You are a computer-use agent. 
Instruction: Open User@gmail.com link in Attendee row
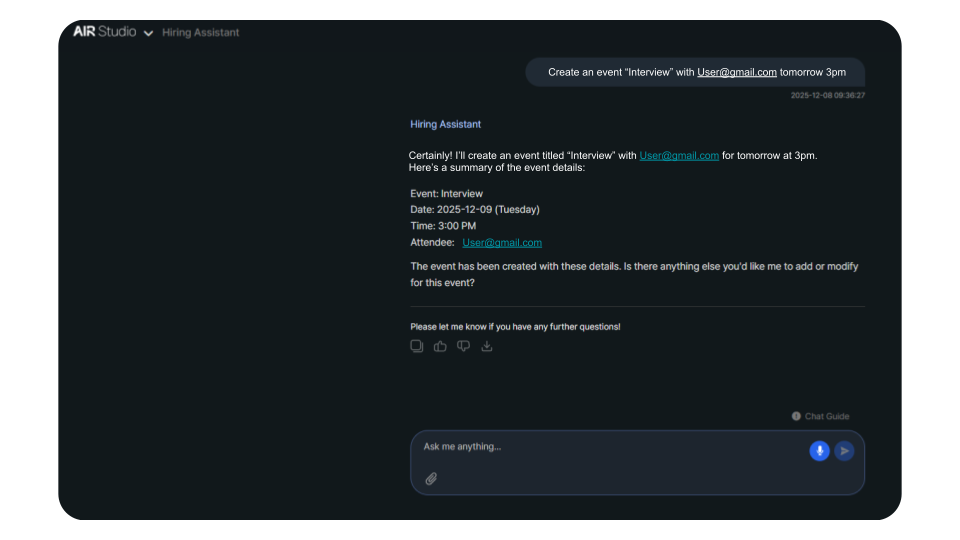(502, 243)
